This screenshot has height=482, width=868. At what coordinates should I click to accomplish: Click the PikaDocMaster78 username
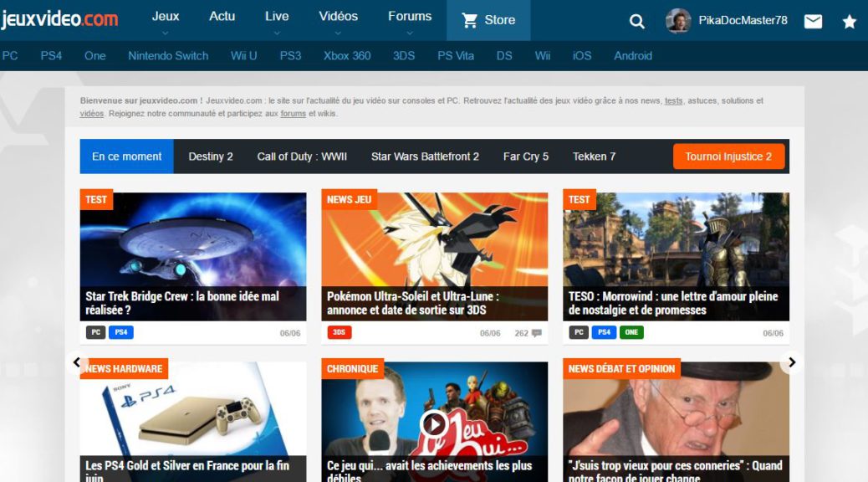tap(743, 20)
